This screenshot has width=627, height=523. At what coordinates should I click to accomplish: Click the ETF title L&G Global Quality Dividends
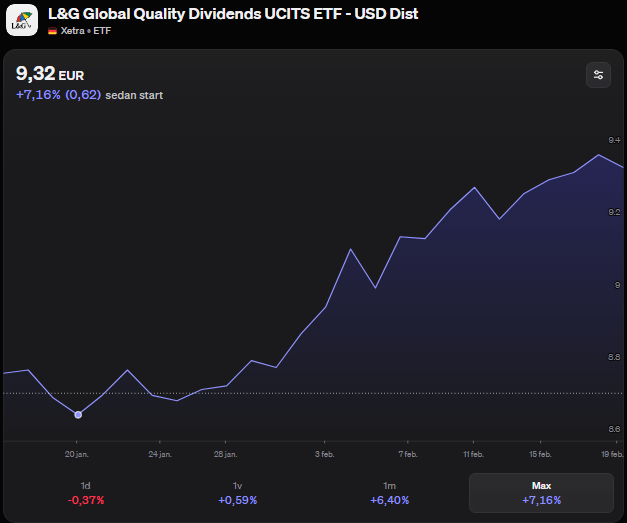click(x=233, y=14)
